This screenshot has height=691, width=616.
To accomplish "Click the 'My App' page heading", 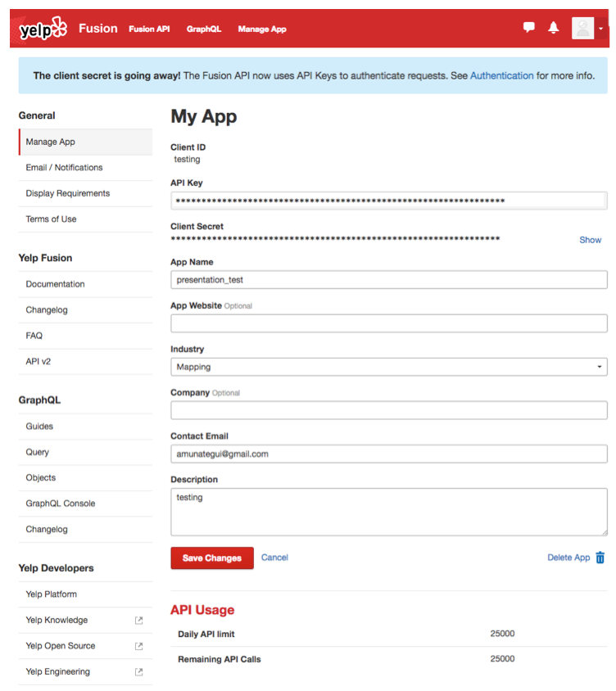I will [x=204, y=117].
